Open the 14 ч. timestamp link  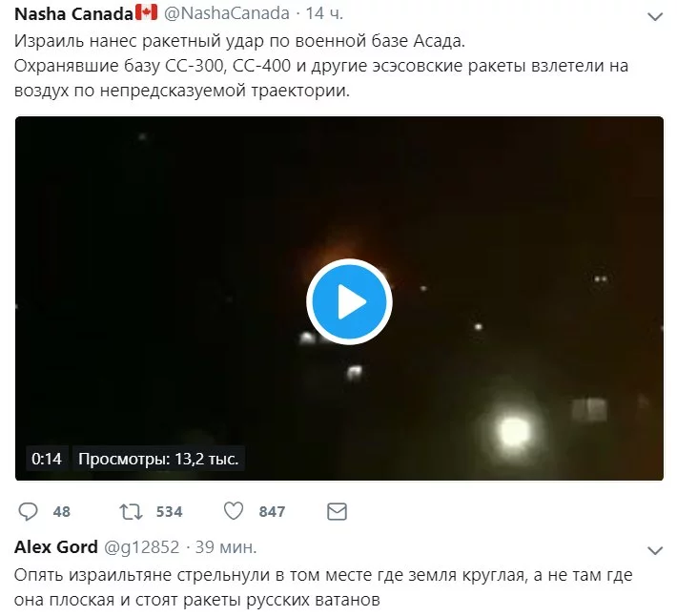click(x=324, y=13)
